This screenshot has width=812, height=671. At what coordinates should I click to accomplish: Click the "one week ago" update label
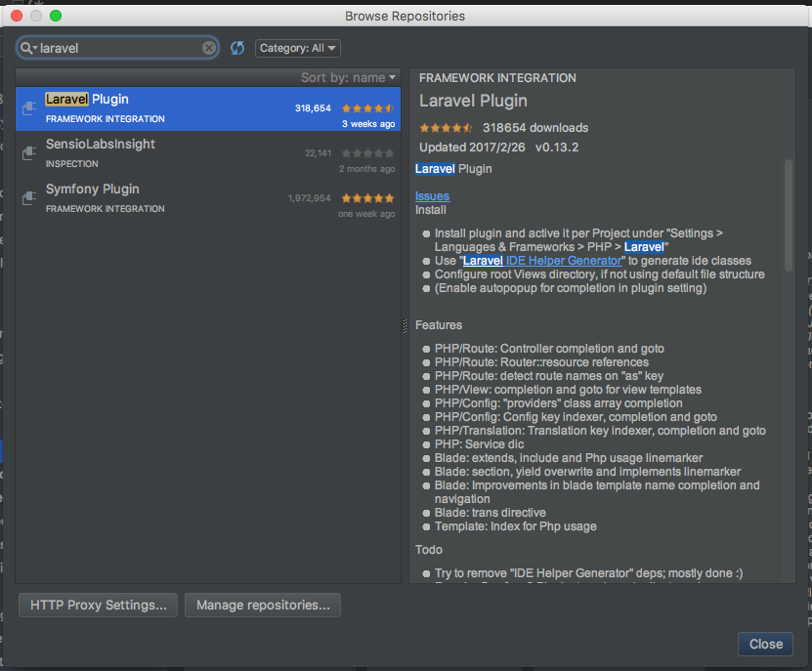(366, 214)
